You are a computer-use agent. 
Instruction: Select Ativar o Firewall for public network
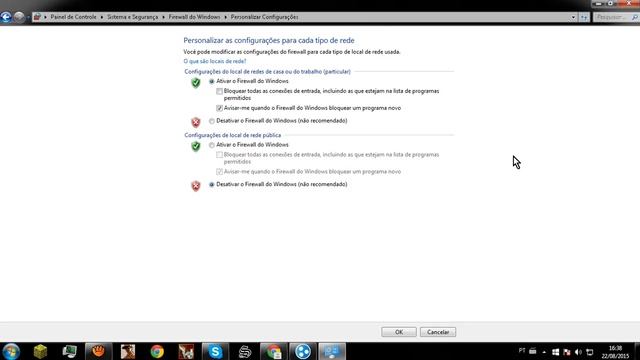pos(211,145)
